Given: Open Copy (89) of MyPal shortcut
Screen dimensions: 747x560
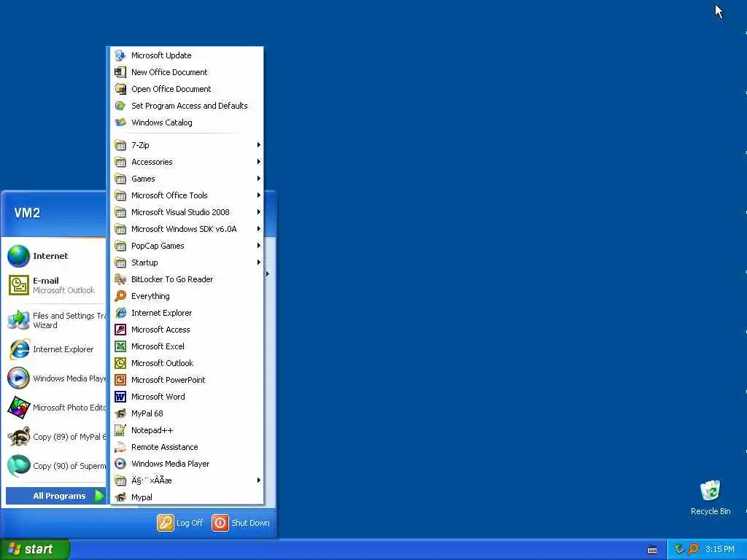Looking at the screenshot, I should pos(56,437).
